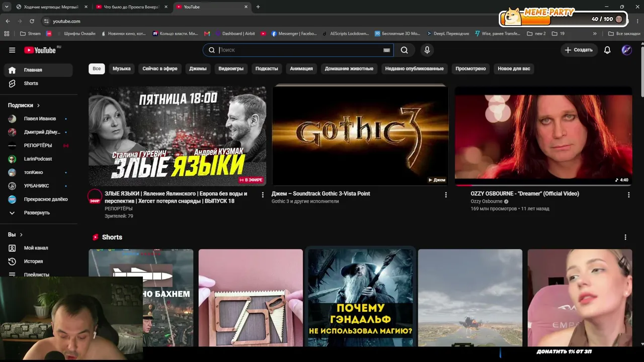Image resolution: width=644 pixels, height=362 pixels.
Task: Open more options for Gothic 3 soundtrack
Action: click(x=445, y=195)
